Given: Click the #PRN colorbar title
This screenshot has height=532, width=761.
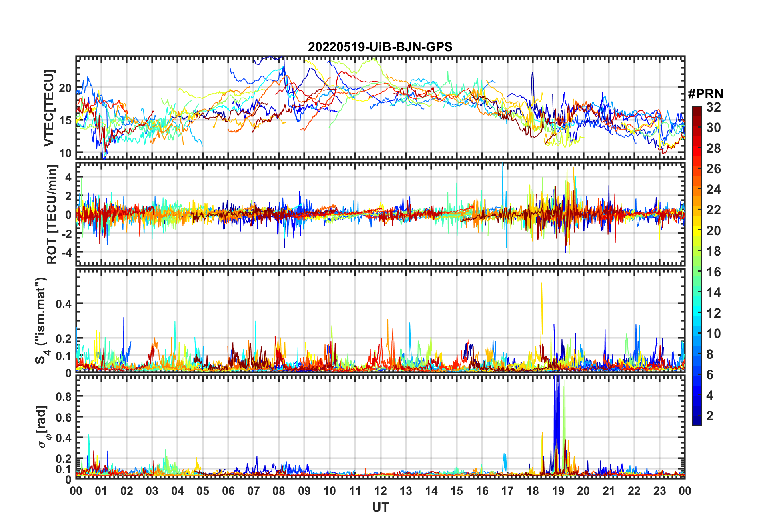Looking at the screenshot, I should (705, 94).
